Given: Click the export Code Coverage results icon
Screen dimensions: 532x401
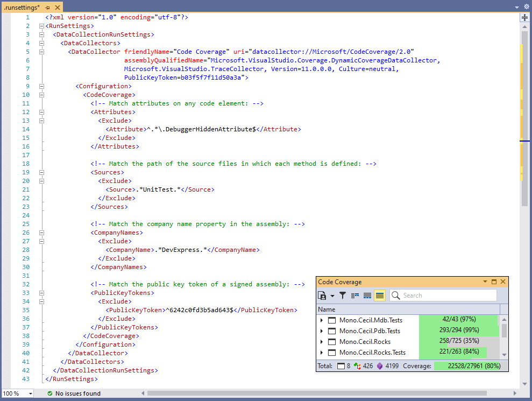Looking at the screenshot, I should tap(321, 295).
